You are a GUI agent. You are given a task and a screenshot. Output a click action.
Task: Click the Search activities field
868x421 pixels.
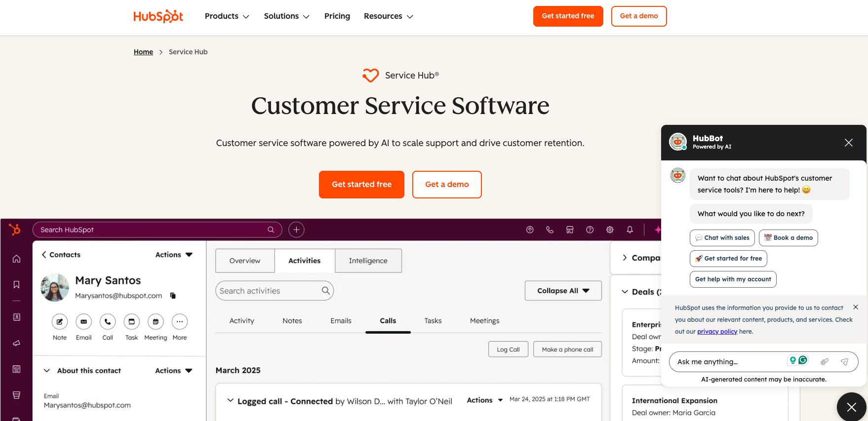(275, 291)
